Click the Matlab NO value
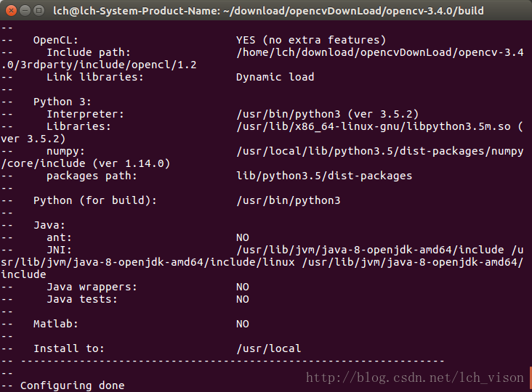Screen dimensions: 532x392 [x=243, y=324]
